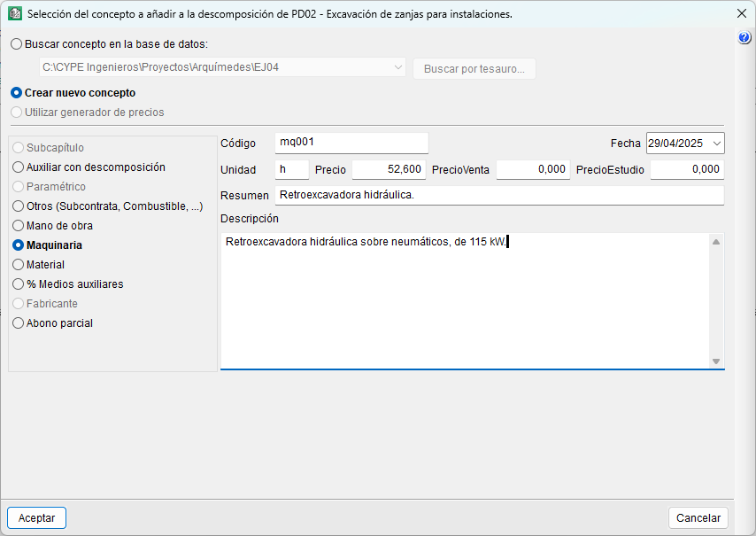Open the Fecha date dropdown
This screenshot has height=536, width=756.
pyautogui.click(x=716, y=143)
